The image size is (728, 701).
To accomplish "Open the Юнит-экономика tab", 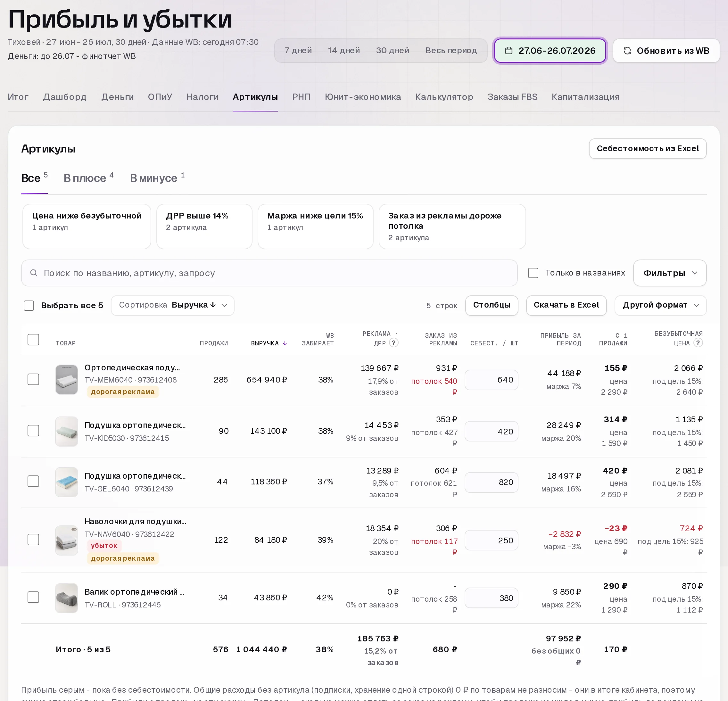I will point(362,97).
